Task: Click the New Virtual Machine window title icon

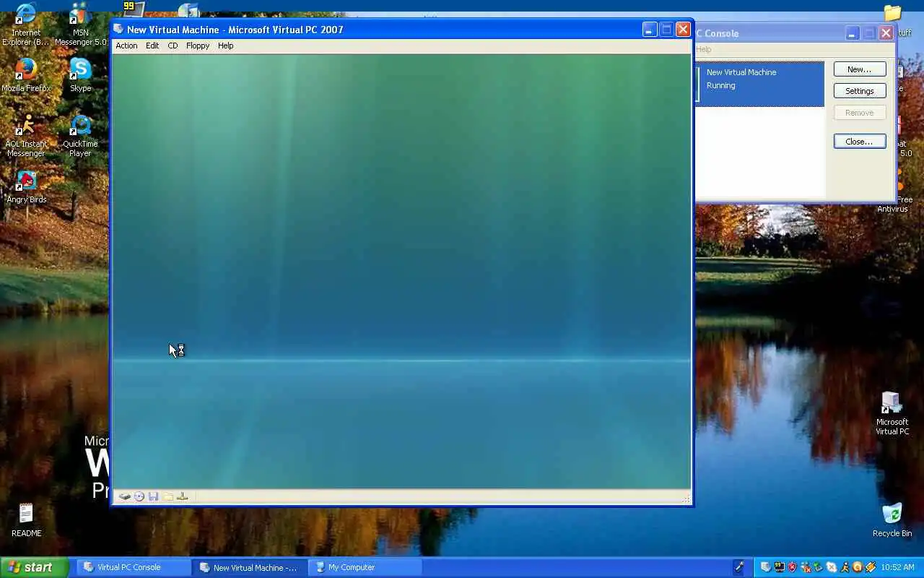Action: [x=118, y=30]
